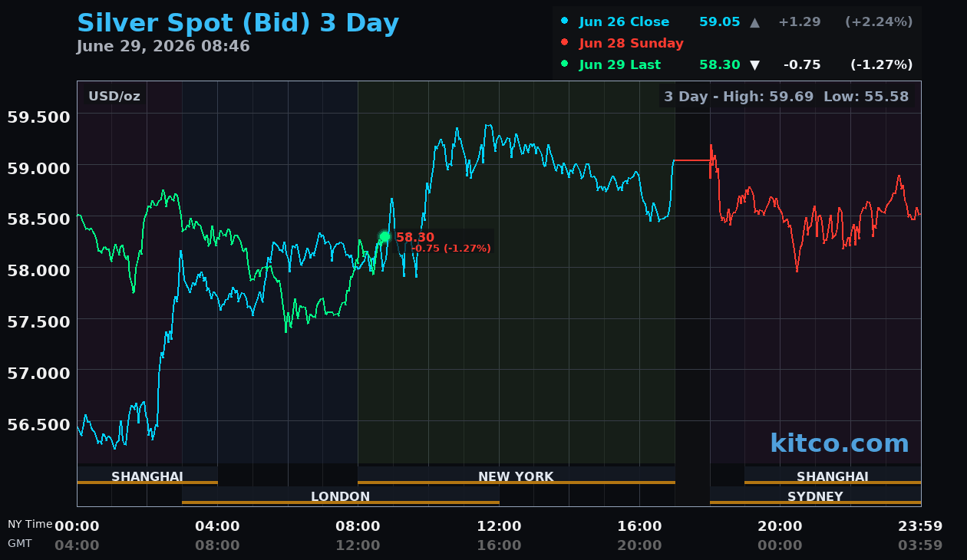Click the up triangle beside 59.05
The height and width of the screenshot is (560, 967).
754,22
